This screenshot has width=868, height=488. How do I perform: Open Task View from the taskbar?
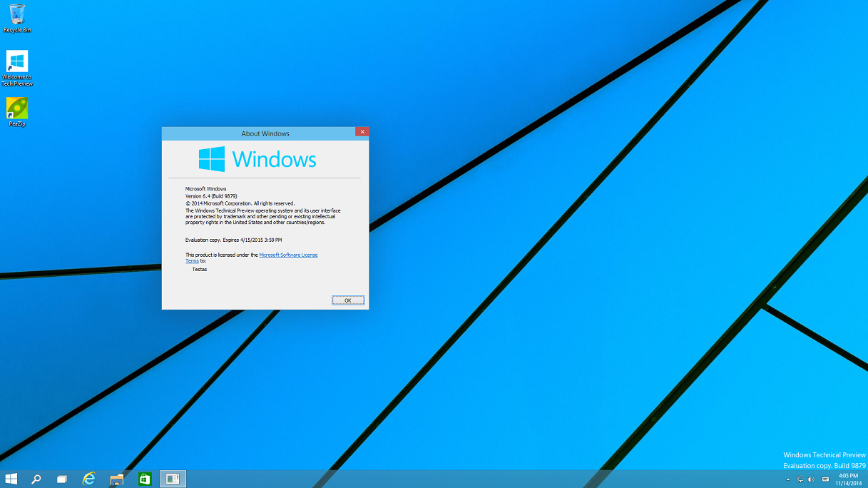tap(62, 479)
